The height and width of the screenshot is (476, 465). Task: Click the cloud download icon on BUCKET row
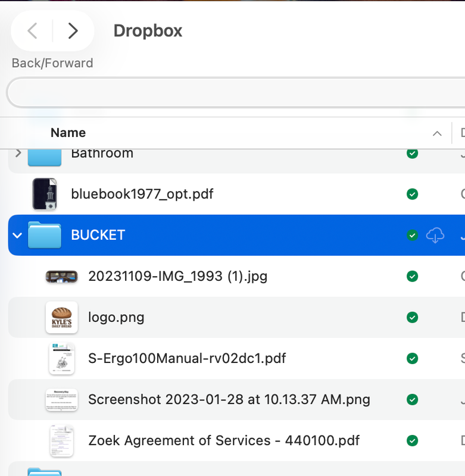pyautogui.click(x=435, y=236)
